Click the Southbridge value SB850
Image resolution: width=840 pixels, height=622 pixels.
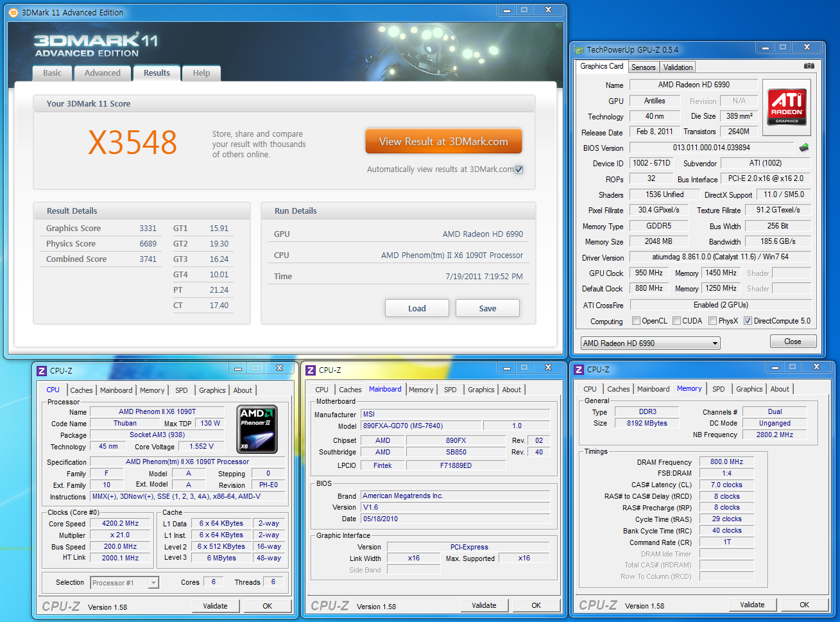(456, 452)
